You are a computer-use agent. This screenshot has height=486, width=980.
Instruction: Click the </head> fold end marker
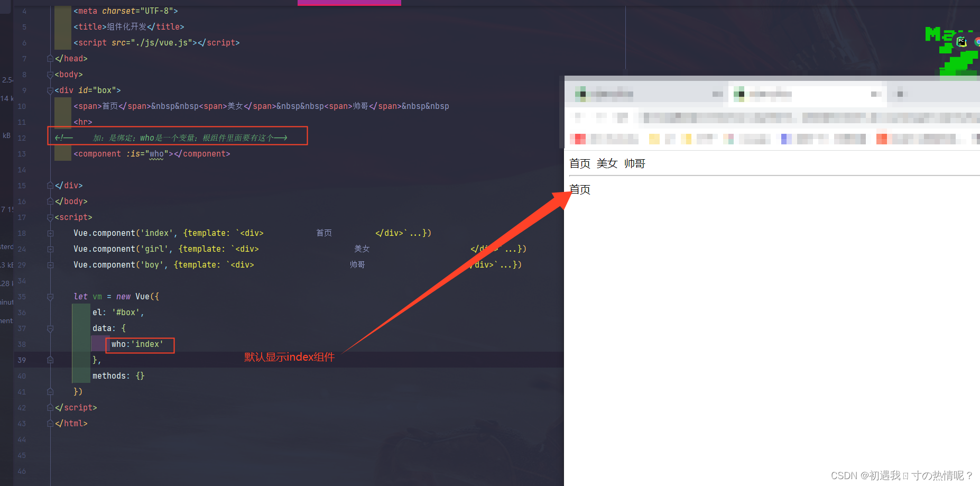click(50, 59)
